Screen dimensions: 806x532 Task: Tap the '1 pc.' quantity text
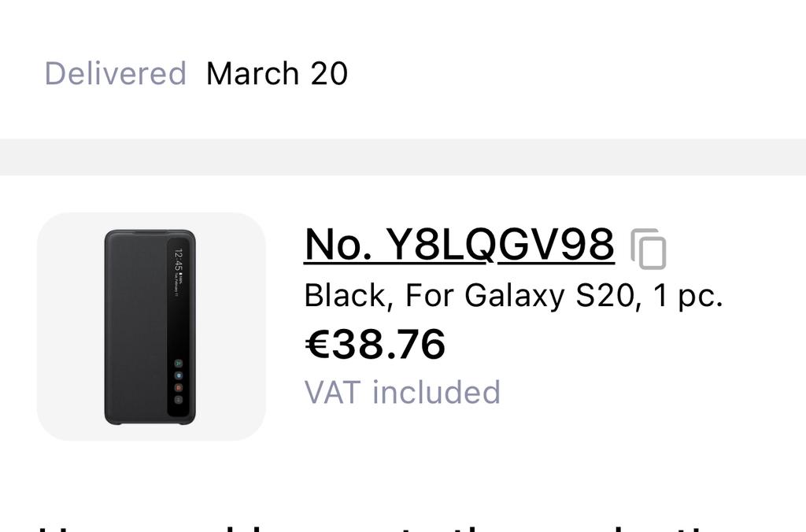click(688, 296)
